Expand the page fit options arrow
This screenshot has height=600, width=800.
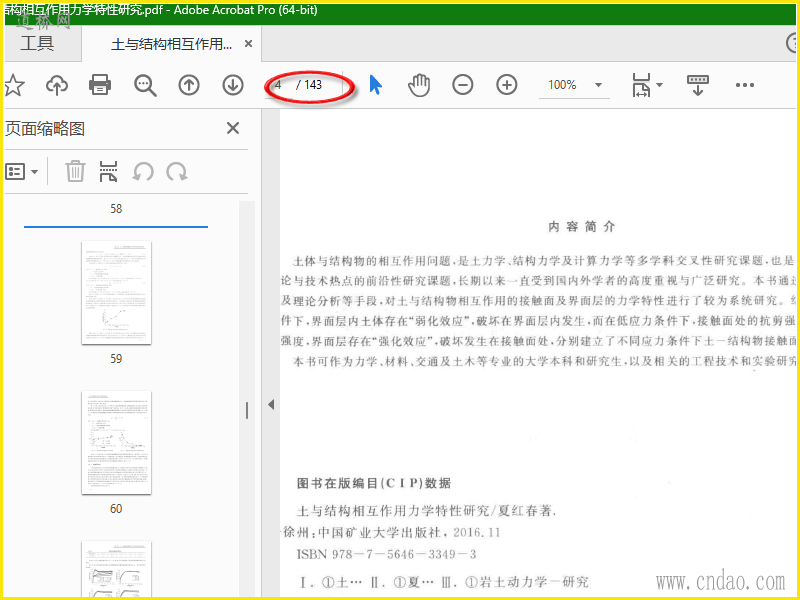(x=659, y=85)
